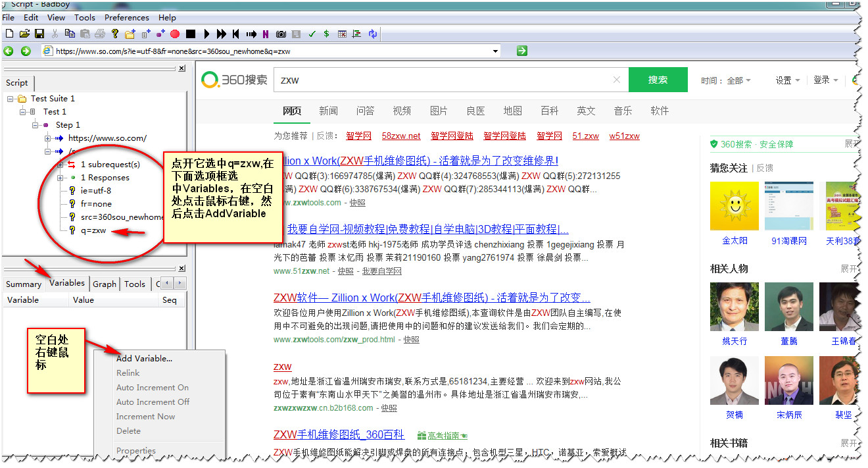The image size is (868, 468).
Task: Click the 金太阳 sun thumbnail
Action: pyautogui.click(x=735, y=206)
